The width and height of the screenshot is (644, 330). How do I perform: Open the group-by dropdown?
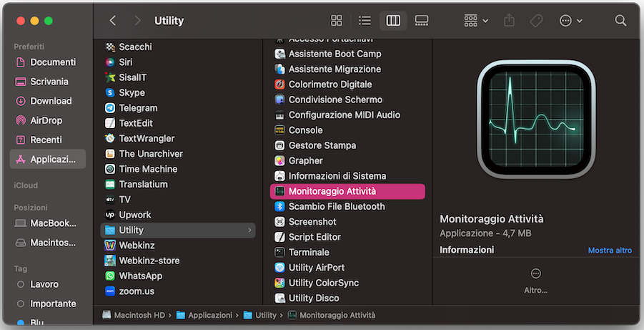tap(476, 21)
